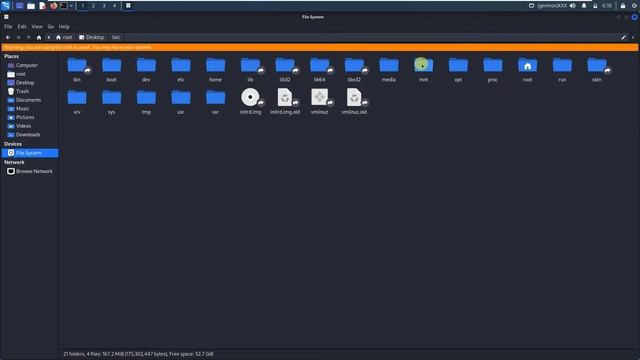This screenshot has width=640, height=360.
Task: Switch to workspace 2
Action: pos(93,6)
